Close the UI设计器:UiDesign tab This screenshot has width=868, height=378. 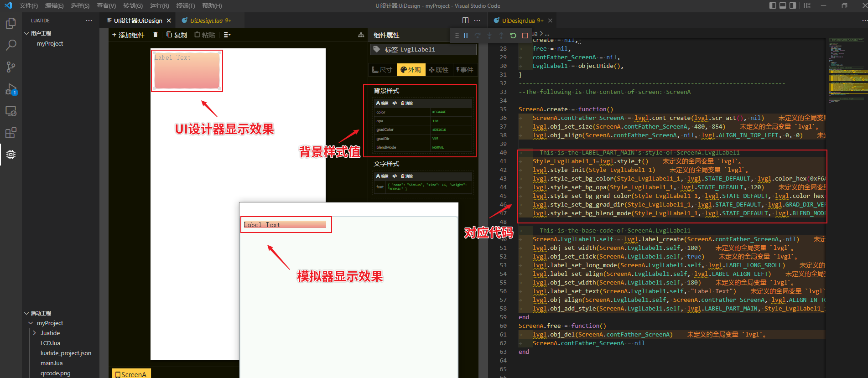169,21
